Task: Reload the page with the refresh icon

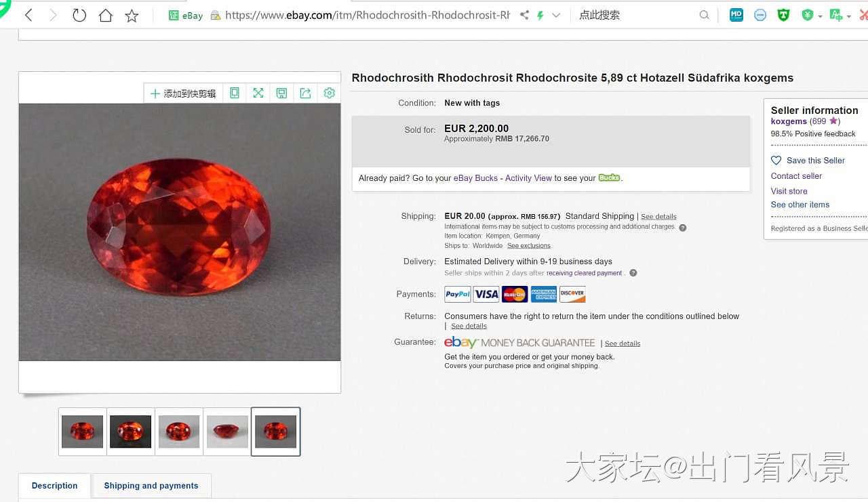Action: tap(79, 15)
